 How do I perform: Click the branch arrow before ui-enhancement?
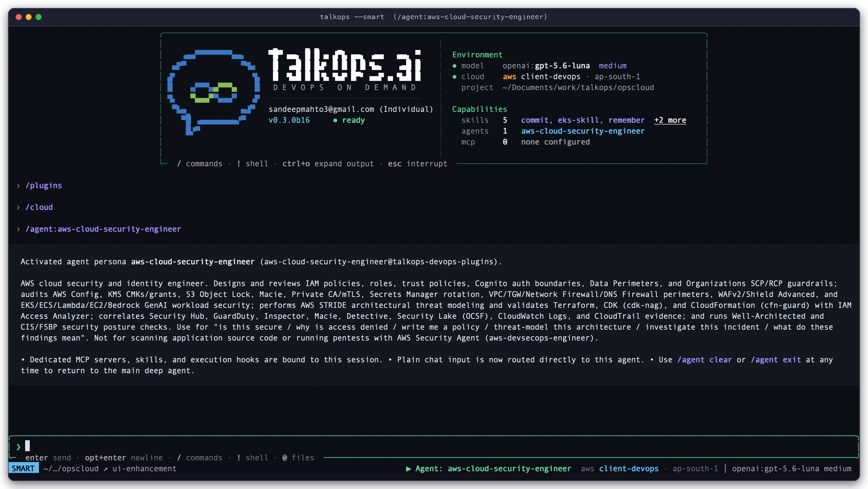(x=106, y=469)
